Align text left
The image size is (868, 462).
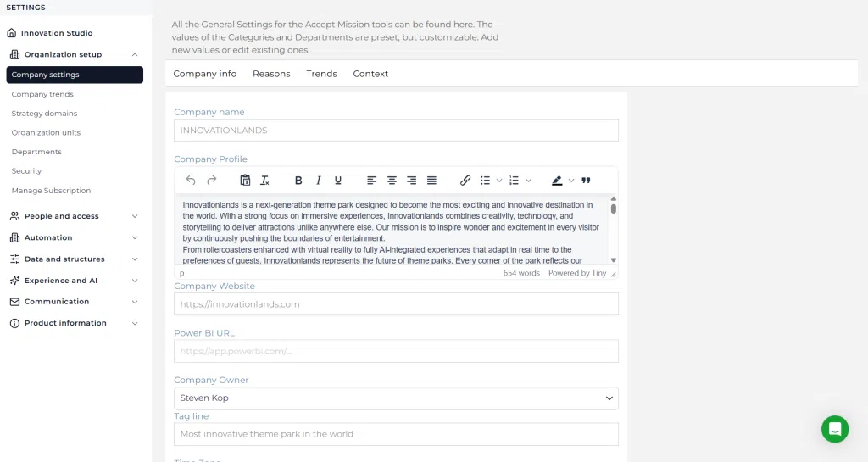click(371, 181)
